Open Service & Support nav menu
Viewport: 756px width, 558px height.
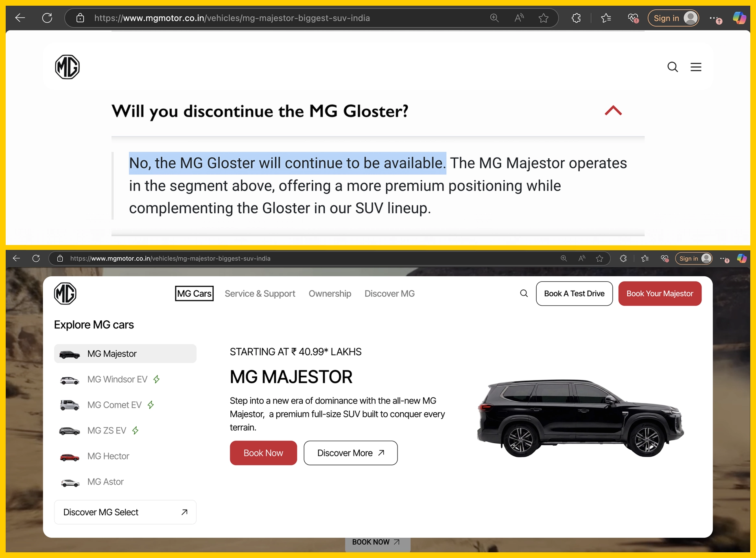tap(260, 293)
